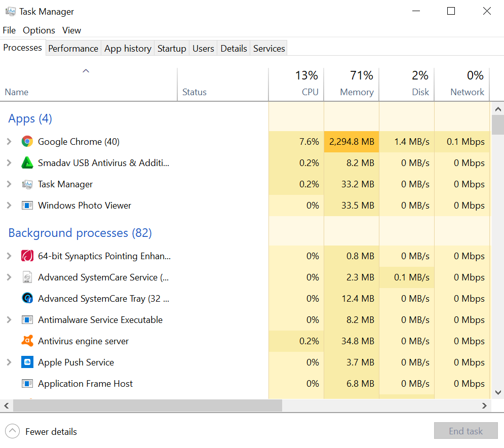Expand the Advanced SystemCare Service entry
The image size is (504, 448).
[x=9, y=277]
